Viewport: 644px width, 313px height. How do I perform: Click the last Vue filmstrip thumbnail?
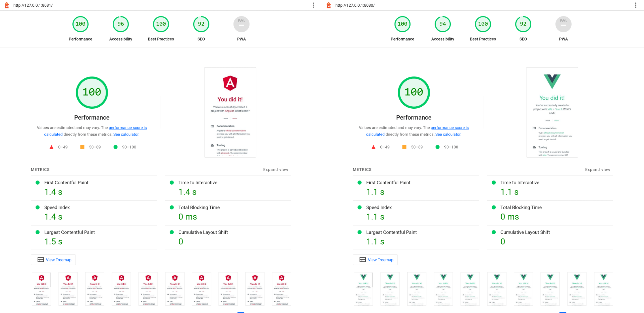[x=603, y=289]
